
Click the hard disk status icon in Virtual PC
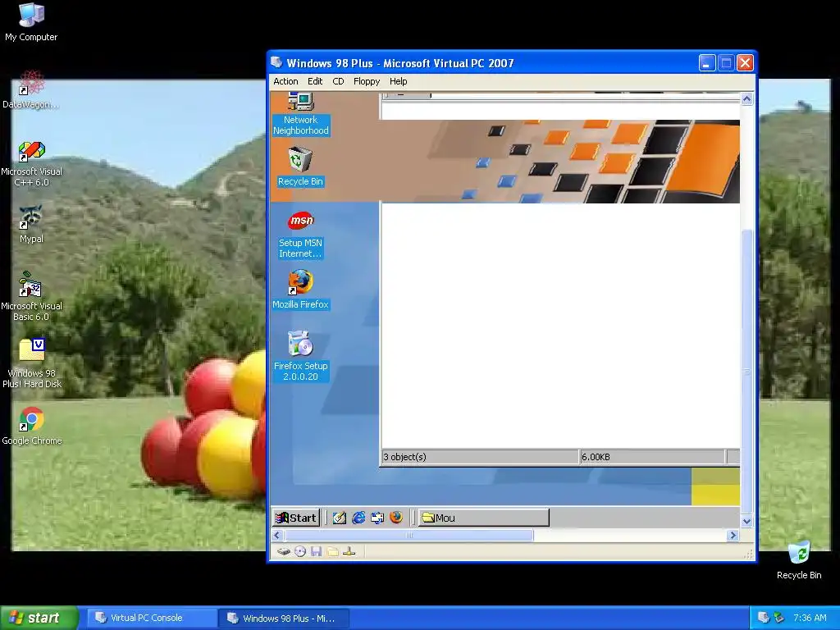coord(283,551)
